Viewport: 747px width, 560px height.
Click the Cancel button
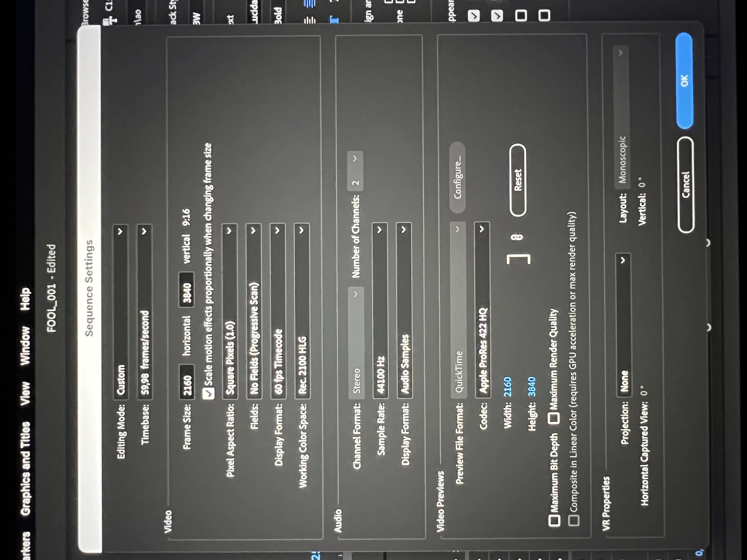(x=685, y=185)
